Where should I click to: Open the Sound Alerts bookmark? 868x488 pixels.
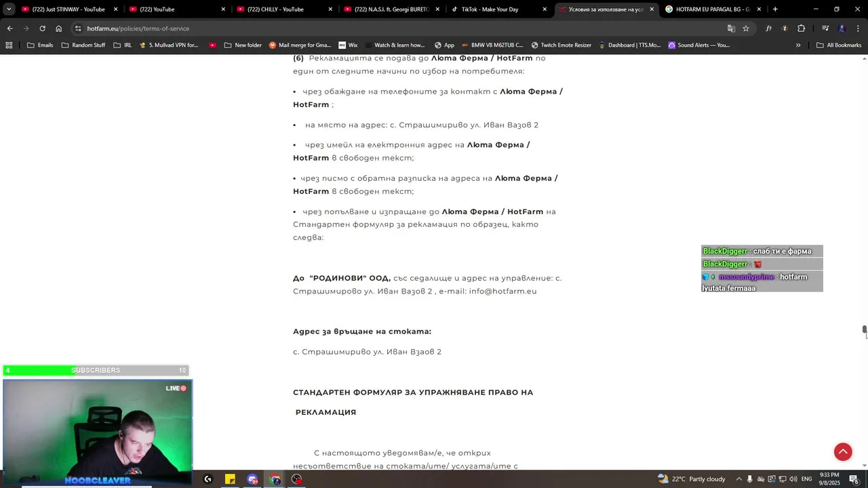coord(699,45)
